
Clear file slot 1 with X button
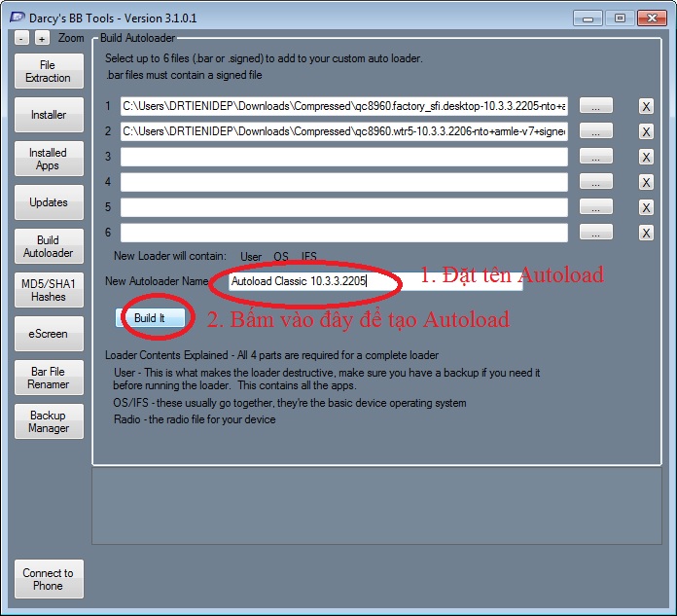(646, 107)
